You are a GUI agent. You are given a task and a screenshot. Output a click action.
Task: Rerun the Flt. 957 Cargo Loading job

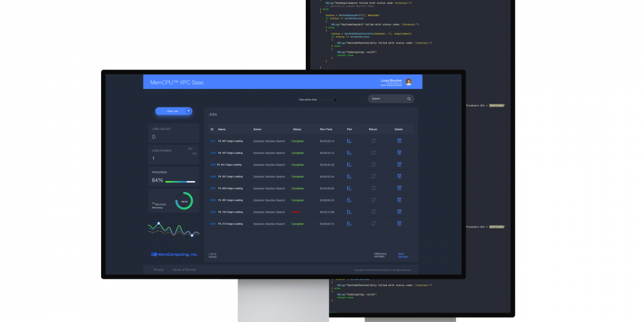click(373, 141)
